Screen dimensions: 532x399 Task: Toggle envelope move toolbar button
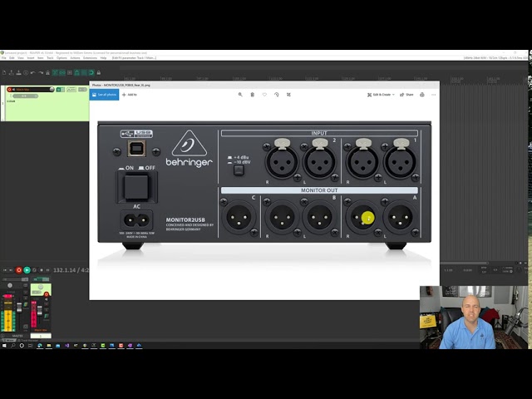76,72
